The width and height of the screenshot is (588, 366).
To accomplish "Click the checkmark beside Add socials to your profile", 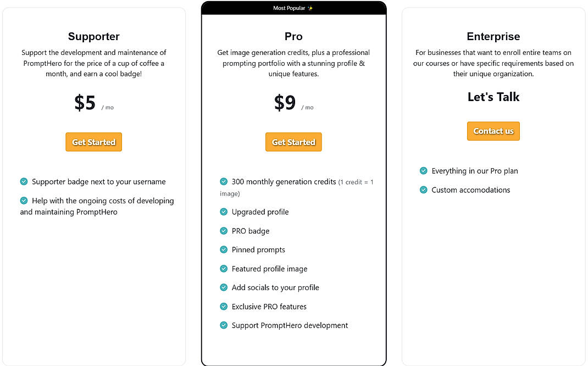I will (224, 287).
